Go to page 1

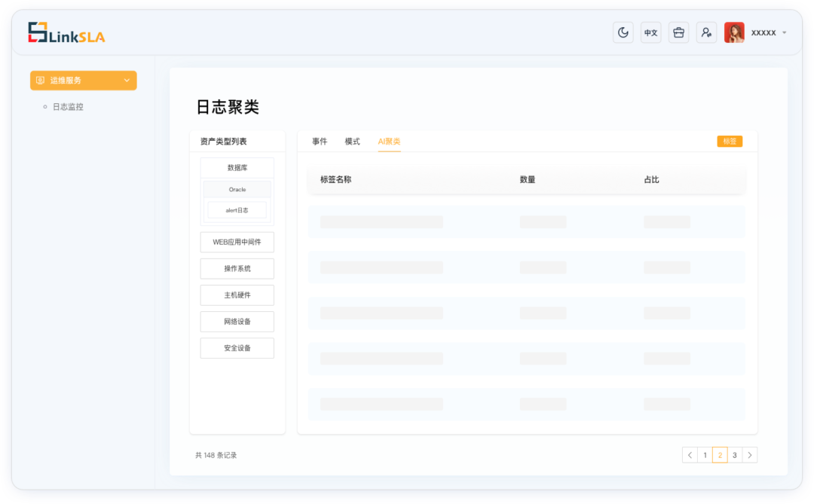point(705,455)
